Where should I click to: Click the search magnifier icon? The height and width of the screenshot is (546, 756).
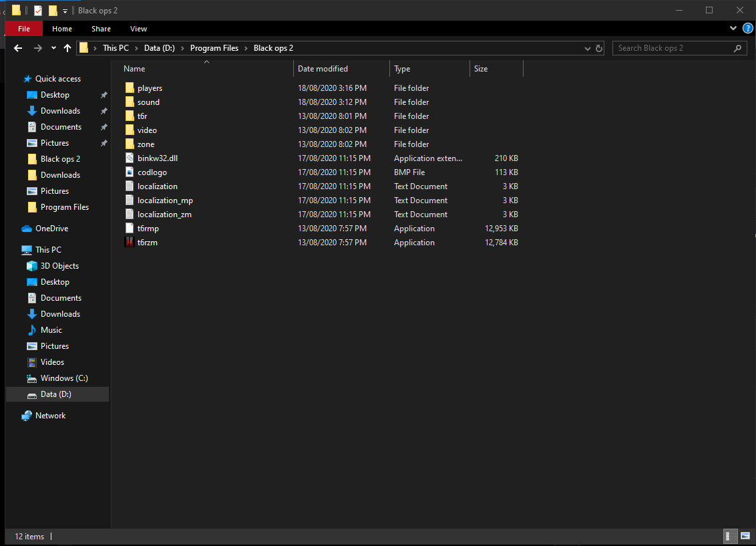[737, 48]
